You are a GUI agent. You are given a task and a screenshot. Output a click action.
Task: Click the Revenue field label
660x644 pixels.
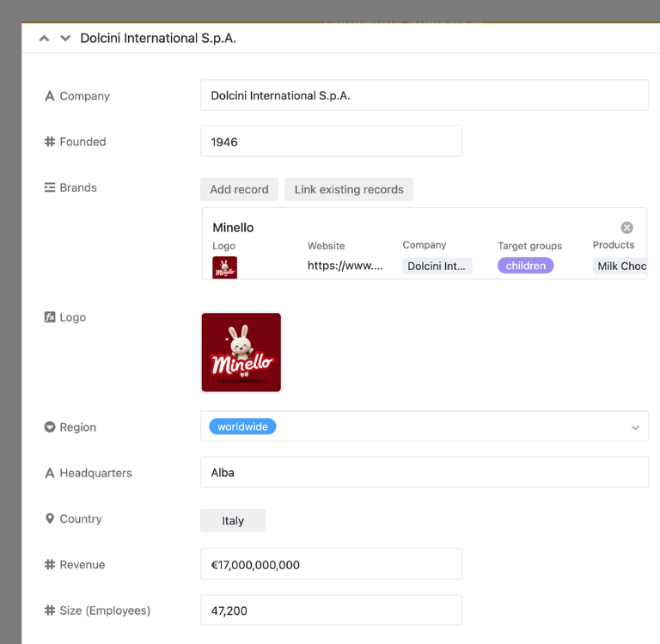tap(82, 564)
